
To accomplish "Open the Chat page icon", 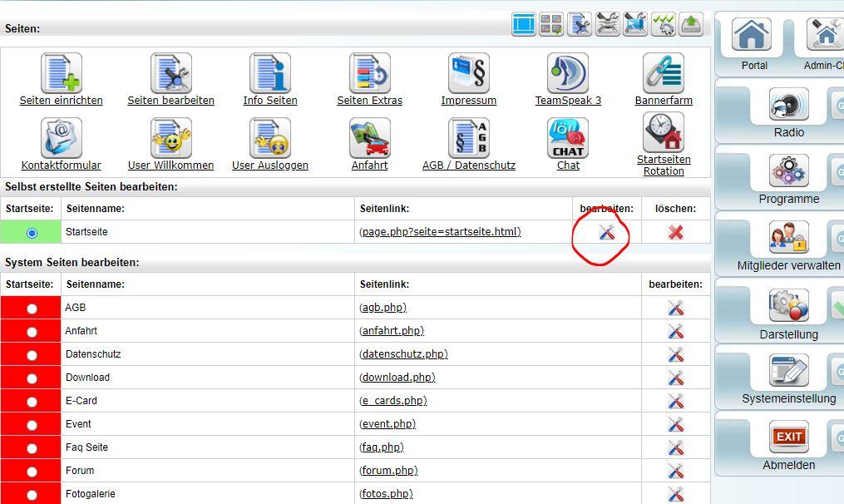I will click(x=568, y=138).
